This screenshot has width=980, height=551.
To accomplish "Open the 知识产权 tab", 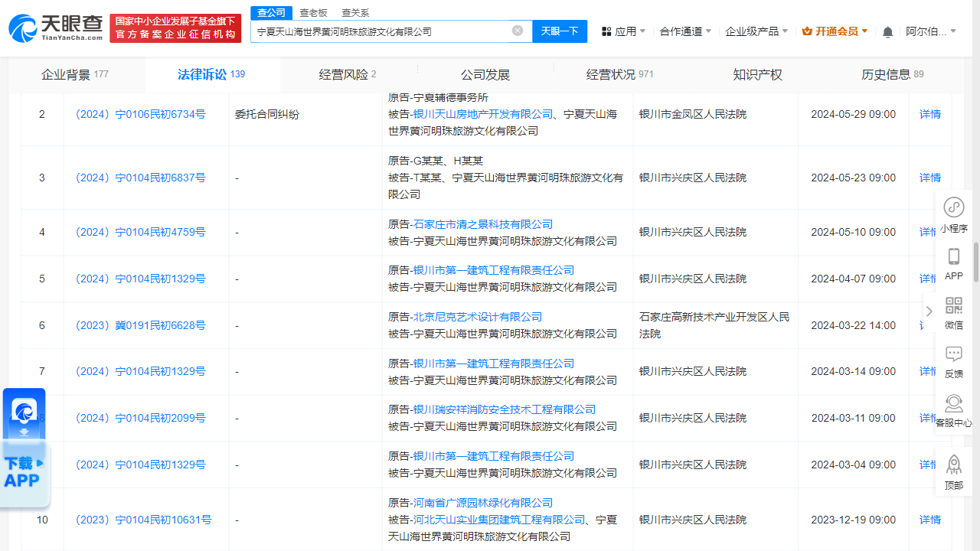I will click(757, 74).
